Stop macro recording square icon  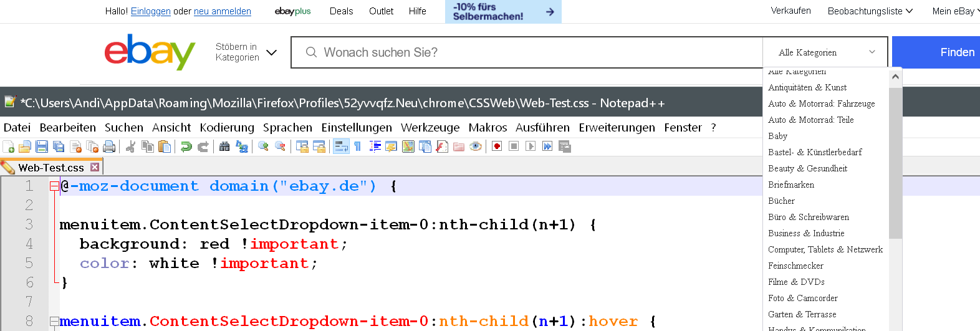pyautogui.click(x=514, y=146)
